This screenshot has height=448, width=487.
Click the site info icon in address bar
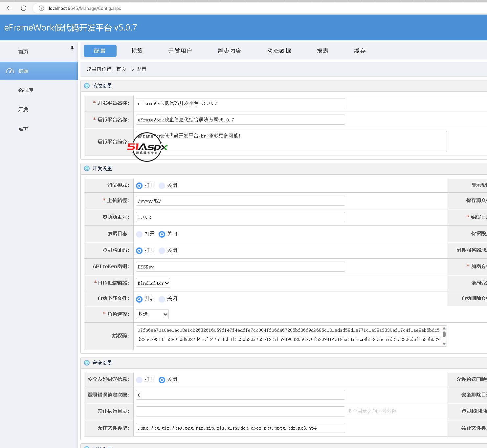click(x=41, y=8)
